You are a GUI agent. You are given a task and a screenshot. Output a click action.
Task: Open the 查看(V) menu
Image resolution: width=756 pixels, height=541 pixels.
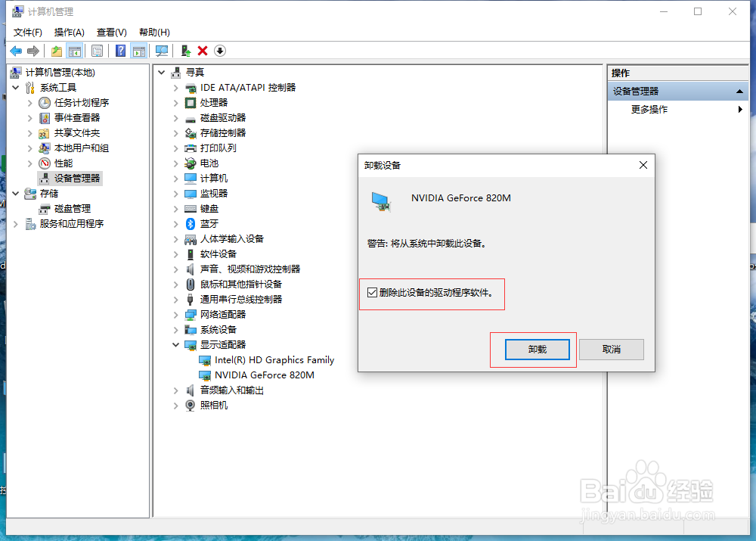pos(112,33)
